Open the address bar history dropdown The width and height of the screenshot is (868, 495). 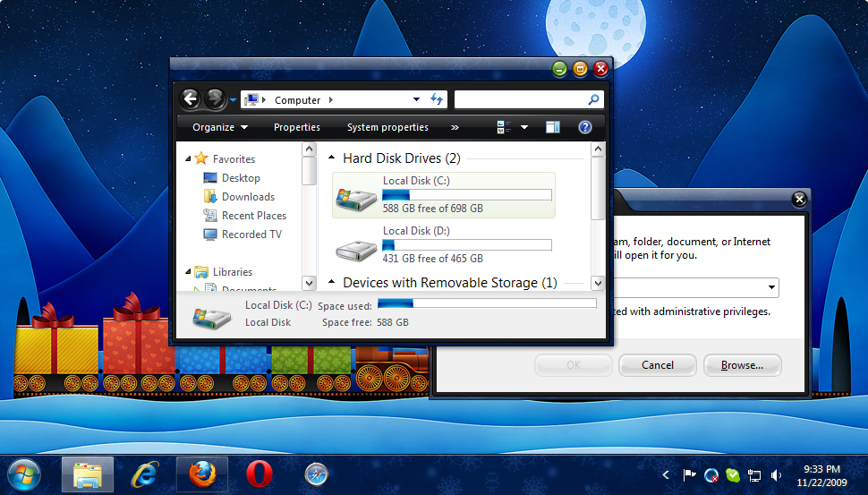coord(416,99)
